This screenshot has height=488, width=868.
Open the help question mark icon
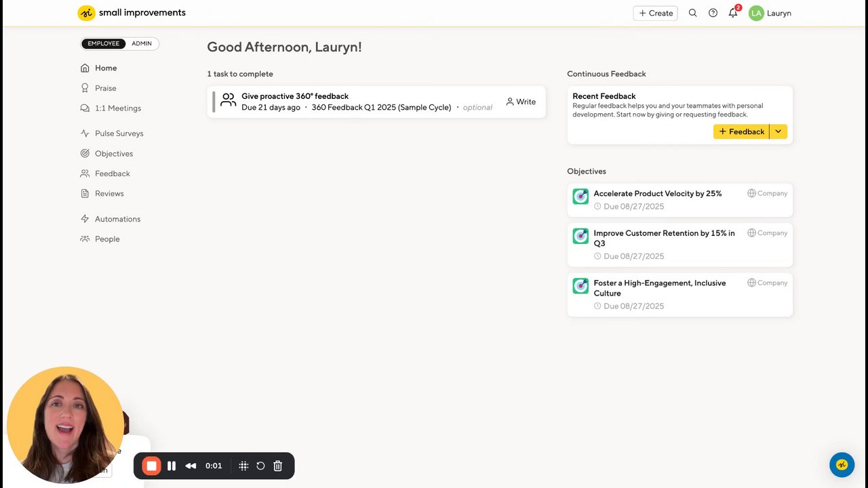[713, 13]
